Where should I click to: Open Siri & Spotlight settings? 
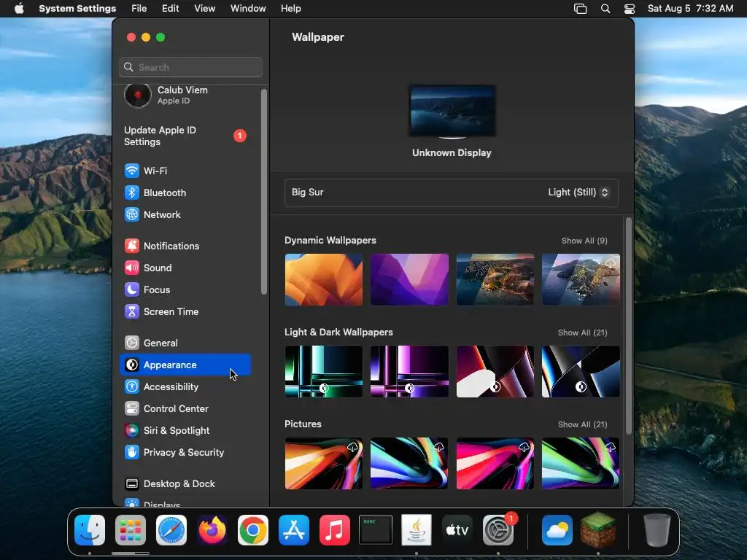185,430
